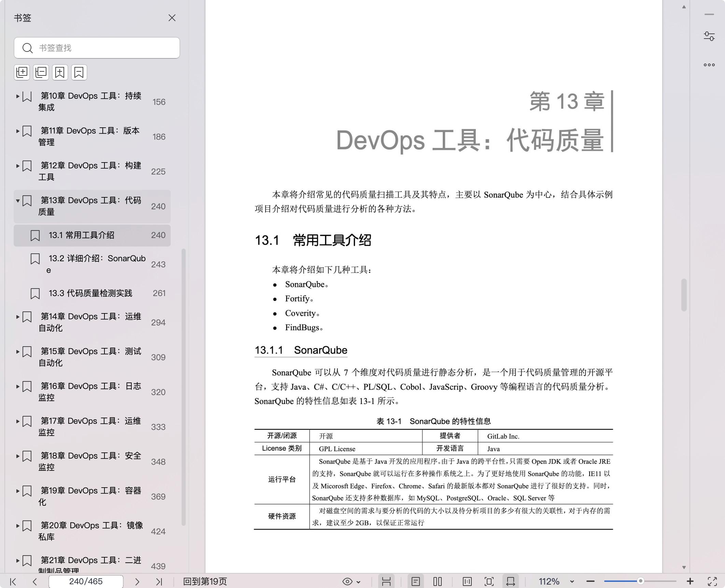Go to the first page

click(13, 582)
